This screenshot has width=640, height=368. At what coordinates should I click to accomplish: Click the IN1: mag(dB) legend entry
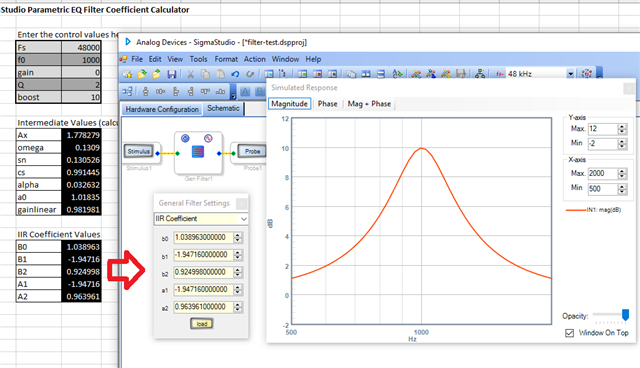coord(593,210)
